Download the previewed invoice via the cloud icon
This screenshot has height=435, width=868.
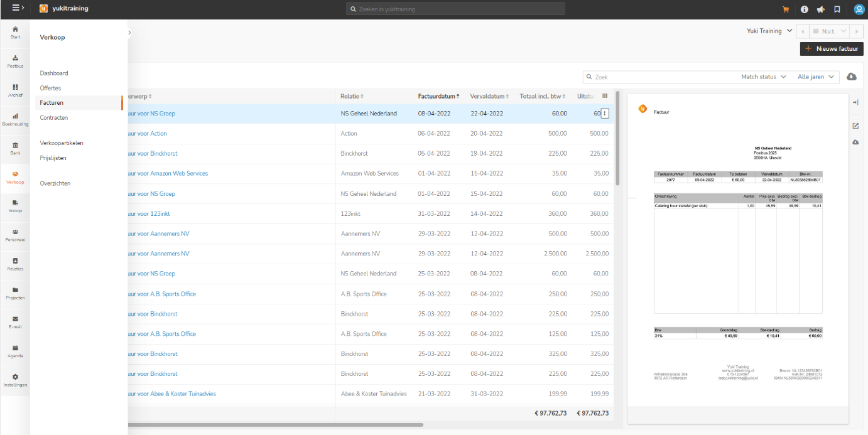pyautogui.click(x=855, y=142)
